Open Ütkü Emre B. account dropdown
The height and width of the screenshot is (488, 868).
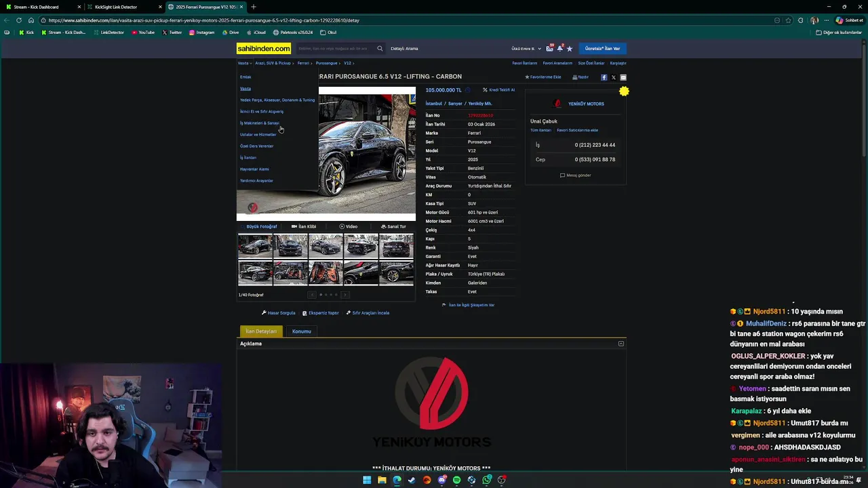coord(526,49)
